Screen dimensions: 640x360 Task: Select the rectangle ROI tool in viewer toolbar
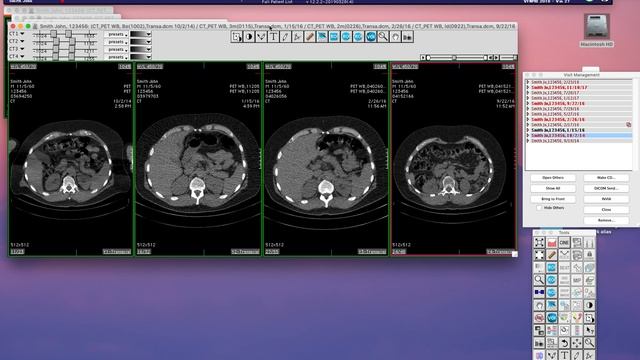(236, 37)
